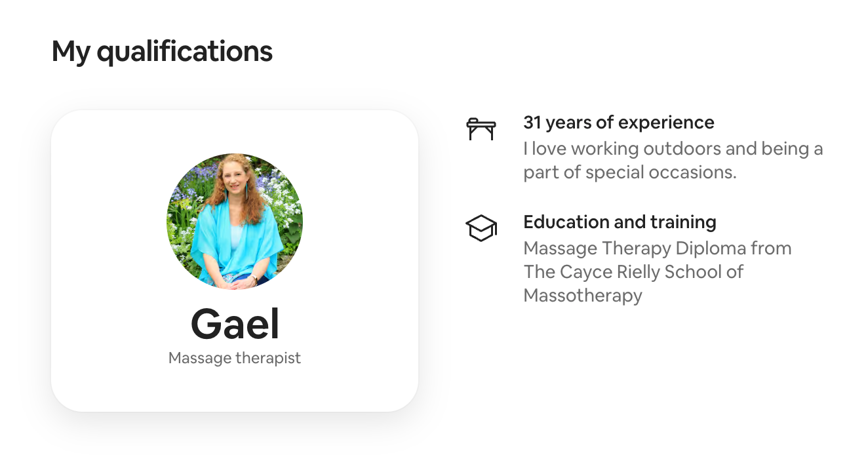Image resolution: width=868 pixels, height=455 pixels.
Task: Click the blue shawl in the photo
Action: pyautogui.click(x=233, y=246)
